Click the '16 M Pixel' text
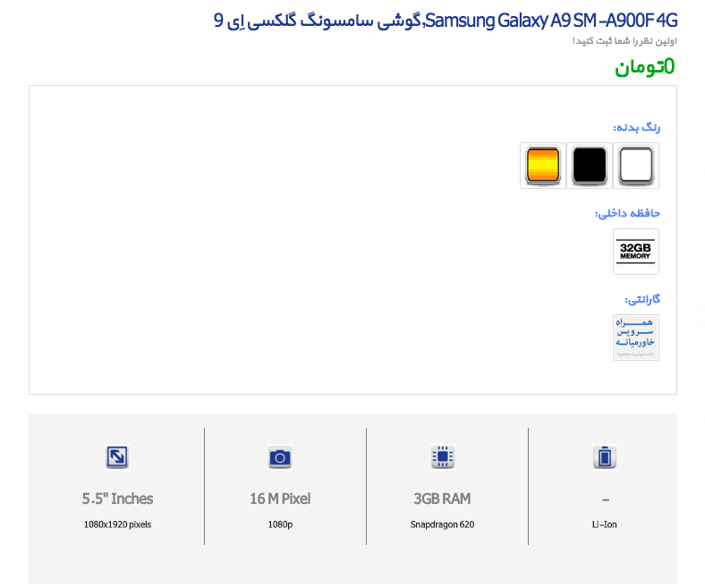705x588 pixels. pos(280,499)
